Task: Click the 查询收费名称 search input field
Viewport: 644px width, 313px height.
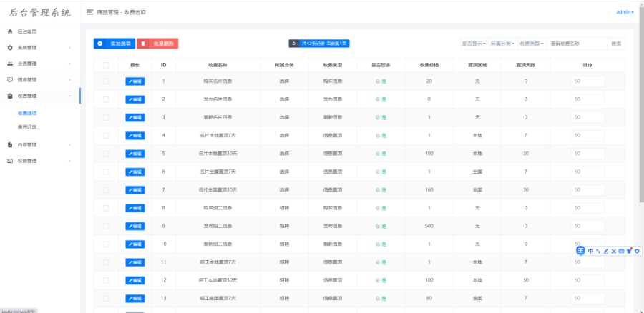Action: click(577, 44)
